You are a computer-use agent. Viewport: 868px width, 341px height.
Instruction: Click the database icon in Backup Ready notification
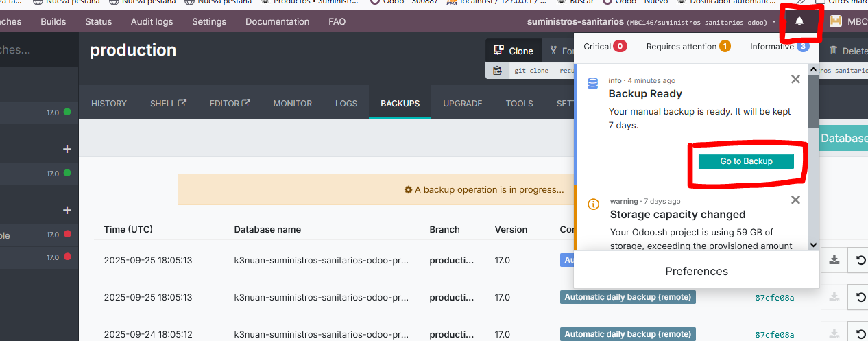pos(592,84)
